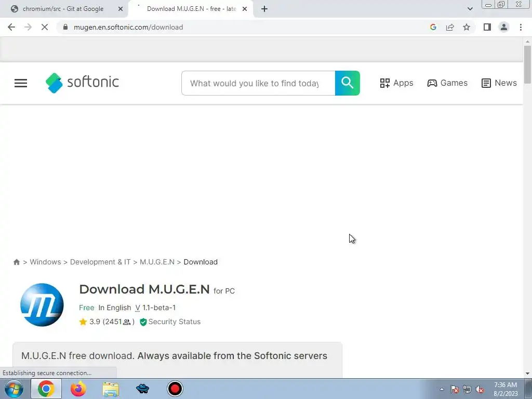Viewport: 532px width, 399px height.
Task: Open Chrome three-dot menu
Action: tap(521, 27)
